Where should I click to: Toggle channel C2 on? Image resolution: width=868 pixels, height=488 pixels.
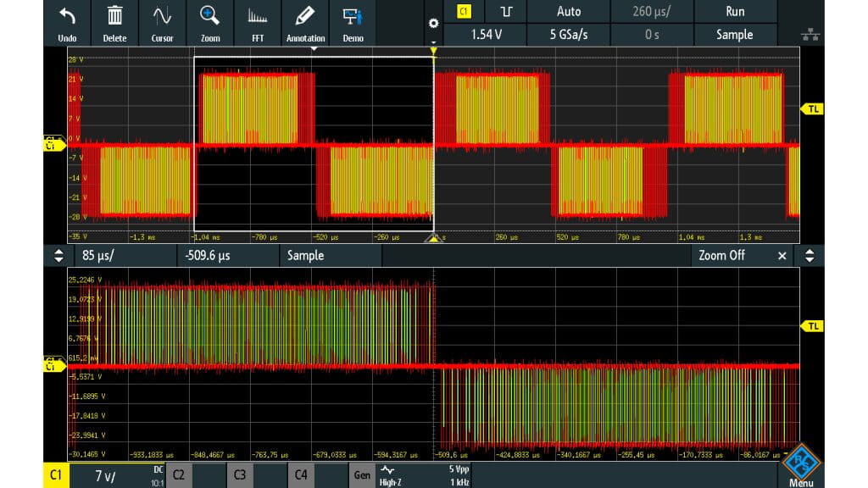[179, 475]
